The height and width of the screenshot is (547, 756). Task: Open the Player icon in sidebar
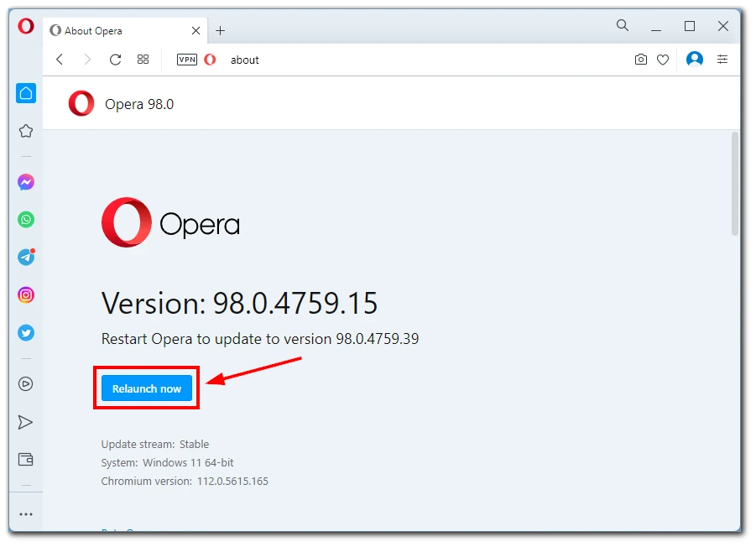pos(25,384)
